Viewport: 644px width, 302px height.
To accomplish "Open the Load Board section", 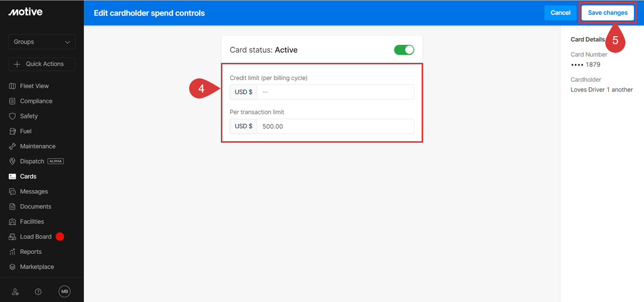I will coord(35,237).
